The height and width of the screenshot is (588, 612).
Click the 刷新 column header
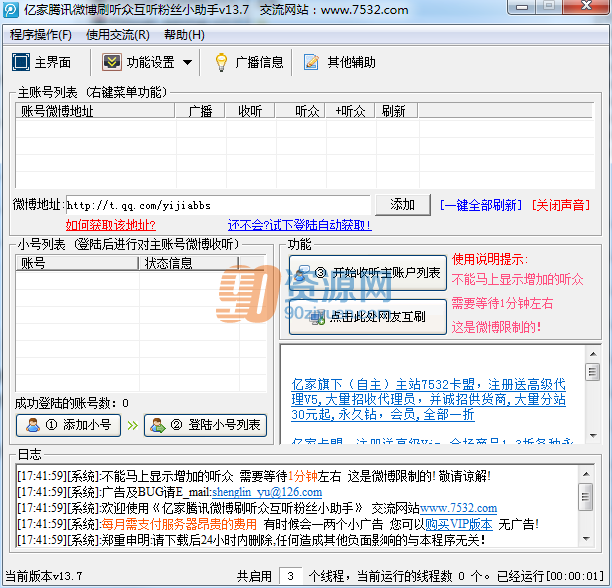(397, 111)
